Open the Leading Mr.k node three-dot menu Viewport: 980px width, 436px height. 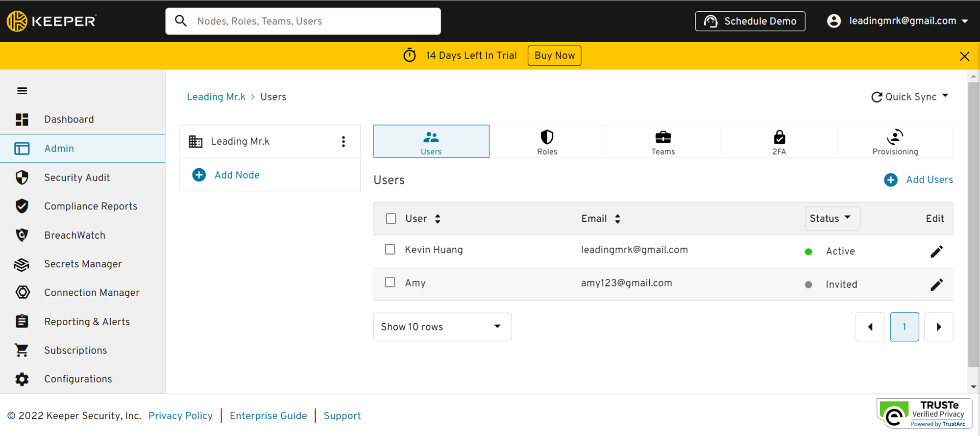pyautogui.click(x=343, y=142)
